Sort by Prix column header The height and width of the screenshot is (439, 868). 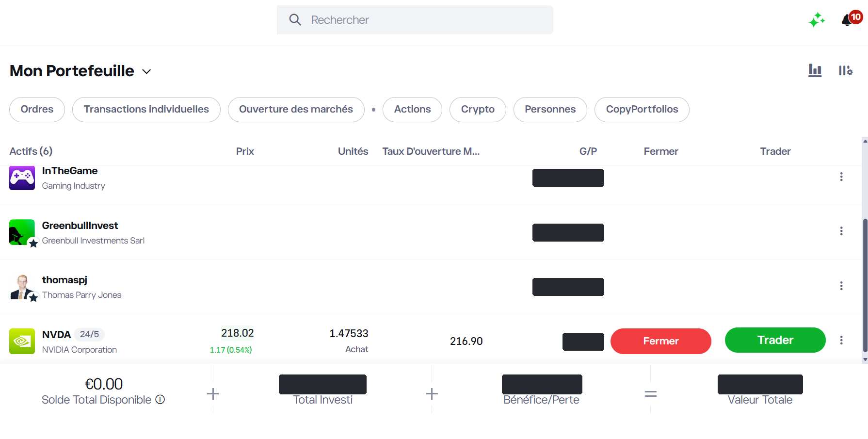[245, 151]
